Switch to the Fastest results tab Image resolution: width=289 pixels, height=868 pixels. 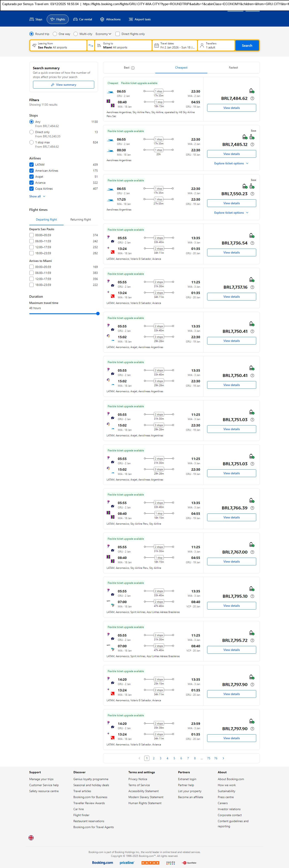pyautogui.click(x=234, y=68)
